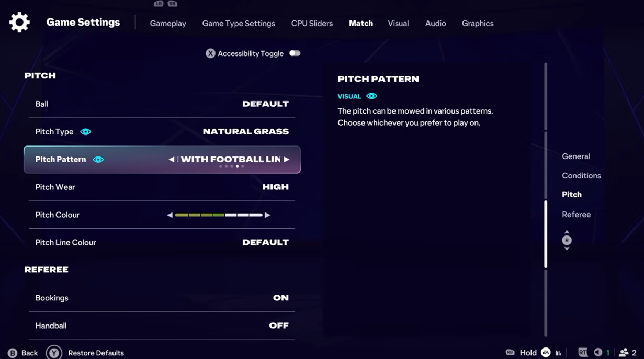Select next Pitch Pattern with right arrow
This screenshot has width=644, height=359.
coord(287,160)
